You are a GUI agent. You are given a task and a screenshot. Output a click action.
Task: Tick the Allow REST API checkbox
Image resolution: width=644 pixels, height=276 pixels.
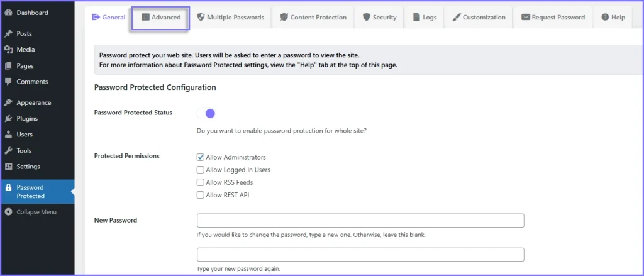coord(201,195)
